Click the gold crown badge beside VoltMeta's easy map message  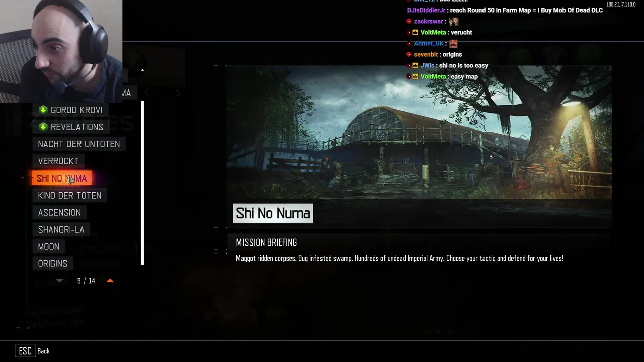(x=416, y=76)
